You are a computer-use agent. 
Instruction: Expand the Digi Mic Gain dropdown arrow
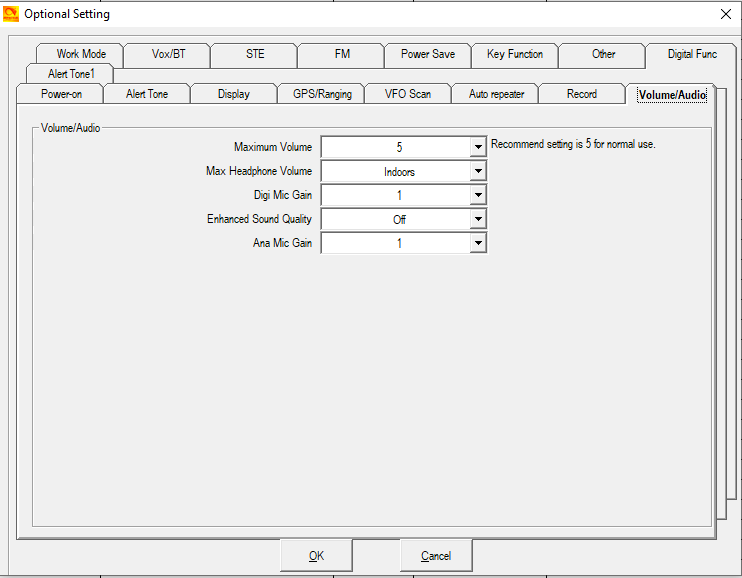(478, 195)
